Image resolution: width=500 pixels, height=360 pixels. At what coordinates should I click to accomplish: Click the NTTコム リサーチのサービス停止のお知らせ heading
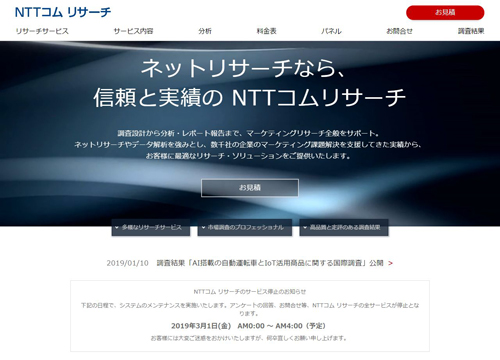point(250,292)
